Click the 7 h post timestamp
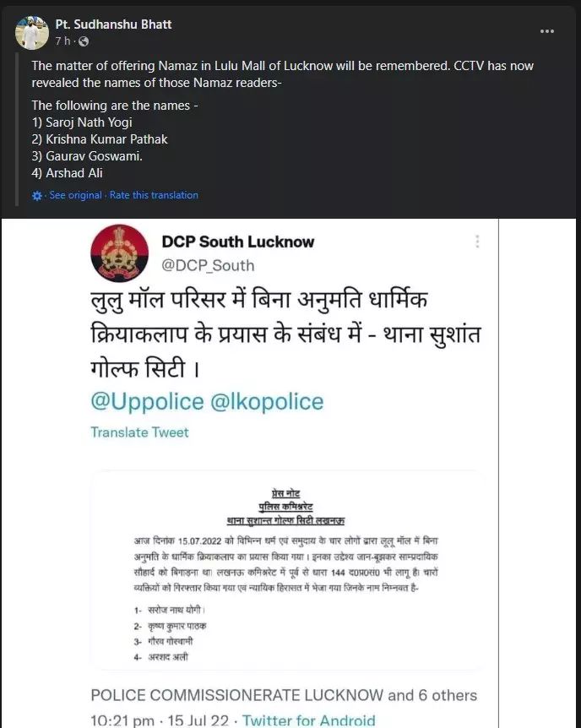 tap(62, 41)
